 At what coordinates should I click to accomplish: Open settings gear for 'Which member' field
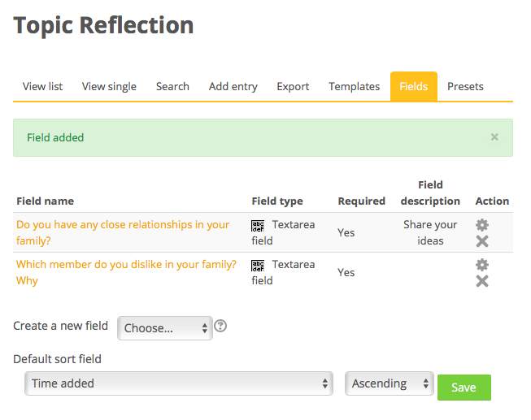pyautogui.click(x=482, y=265)
